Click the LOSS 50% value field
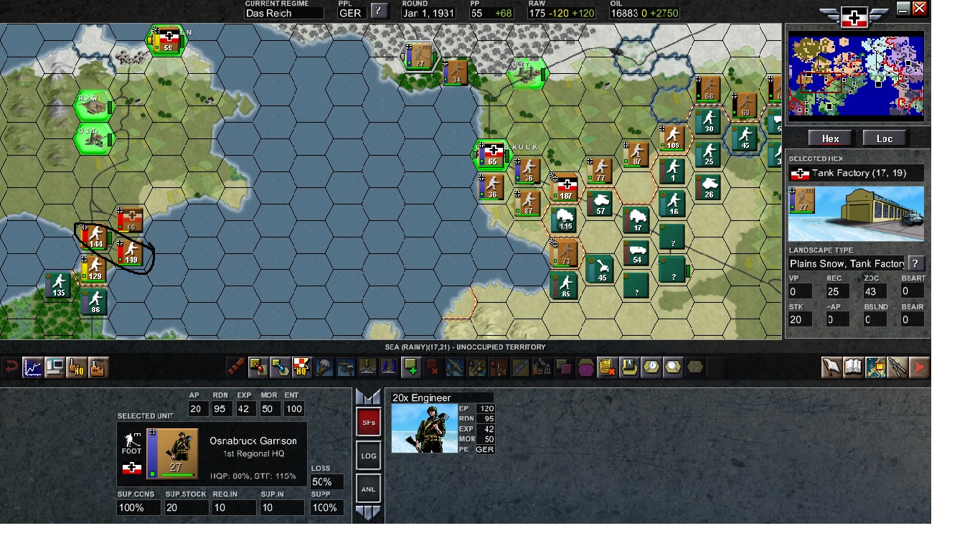 (327, 482)
